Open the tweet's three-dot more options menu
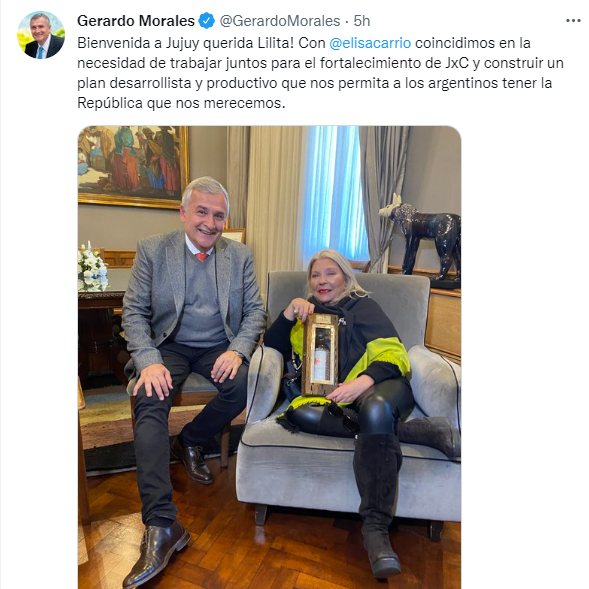The height and width of the screenshot is (589, 589). [573, 21]
